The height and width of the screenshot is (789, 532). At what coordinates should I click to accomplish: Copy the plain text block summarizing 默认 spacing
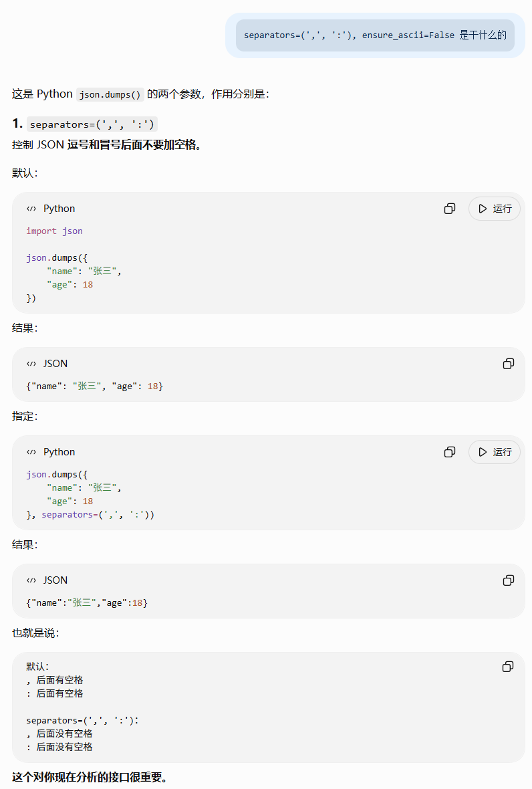click(508, 666)
